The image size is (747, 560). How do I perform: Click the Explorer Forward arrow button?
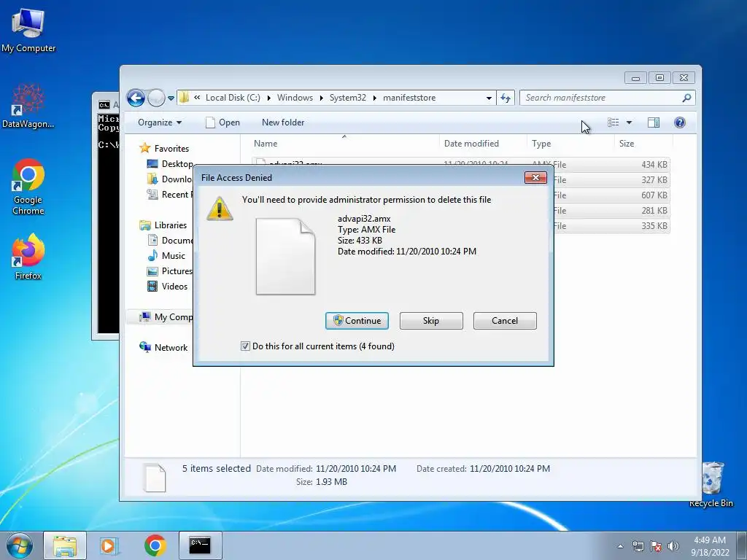tap(156, 98)
